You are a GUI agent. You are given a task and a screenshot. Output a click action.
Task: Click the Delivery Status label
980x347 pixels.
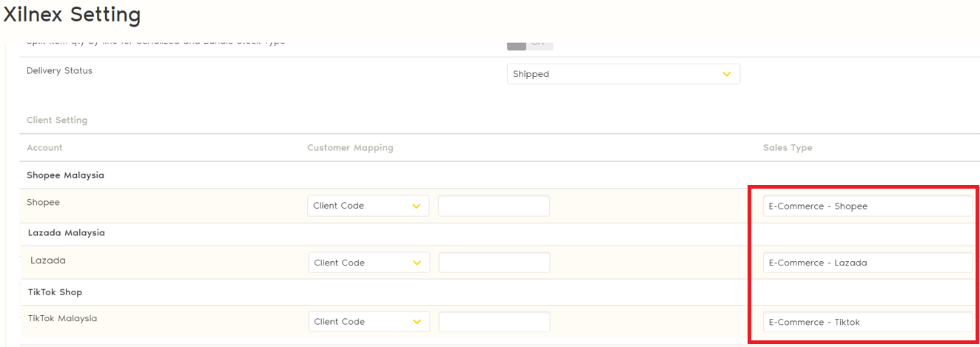(59, 71)
